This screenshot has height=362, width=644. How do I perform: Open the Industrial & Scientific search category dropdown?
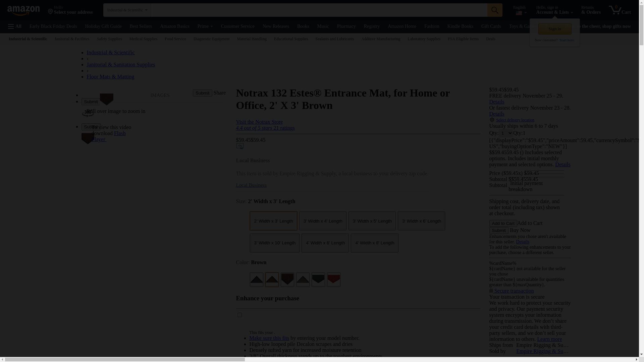(127, 10)
